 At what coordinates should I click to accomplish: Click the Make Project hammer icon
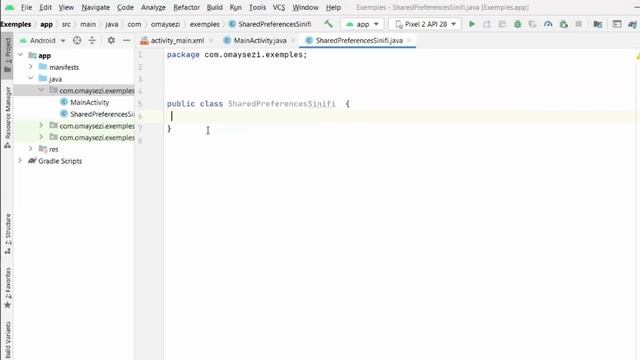(x=329, y=24)
